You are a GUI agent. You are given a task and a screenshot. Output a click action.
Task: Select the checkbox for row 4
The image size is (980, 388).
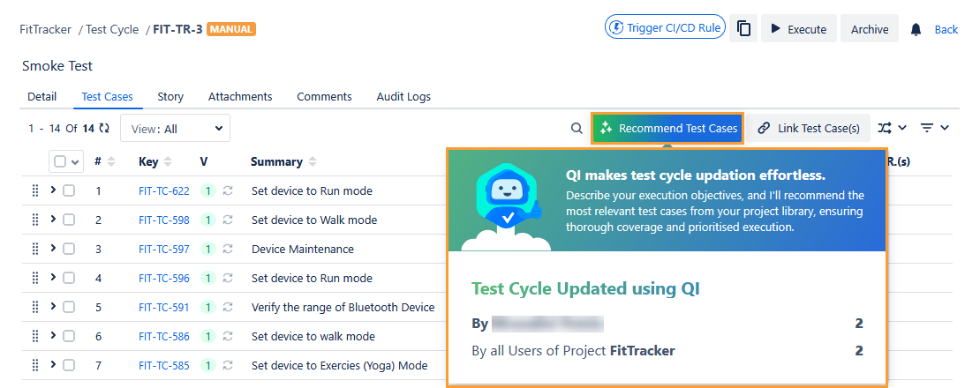[69, 278]
